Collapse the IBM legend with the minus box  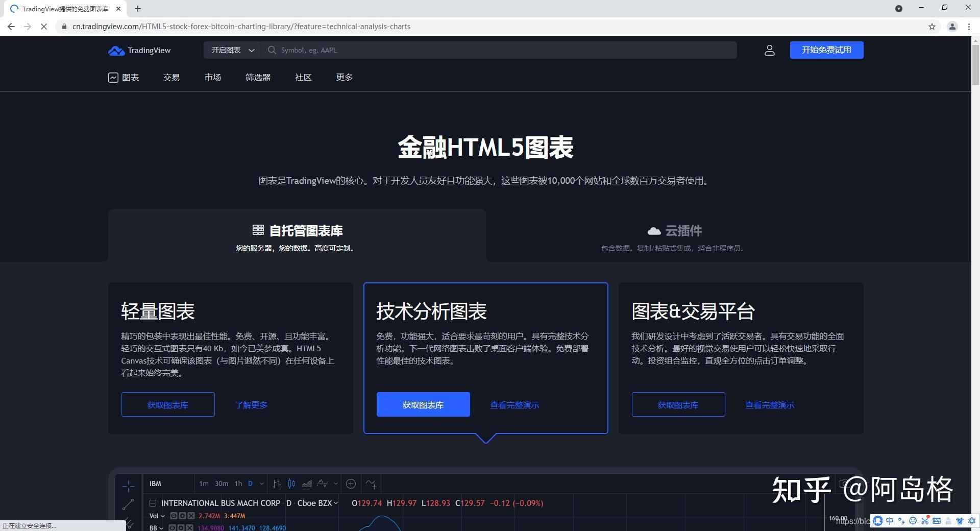click(x=153, y=503)
